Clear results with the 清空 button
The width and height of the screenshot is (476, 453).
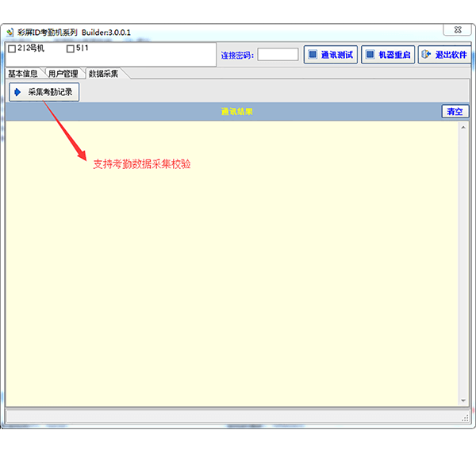pos(455,112)
